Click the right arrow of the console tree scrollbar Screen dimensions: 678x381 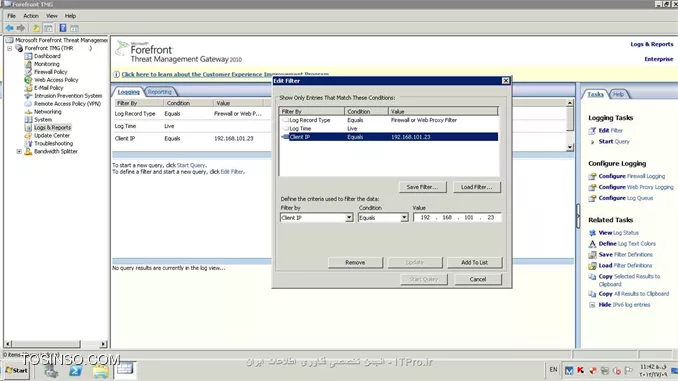(x=103, y=344)
